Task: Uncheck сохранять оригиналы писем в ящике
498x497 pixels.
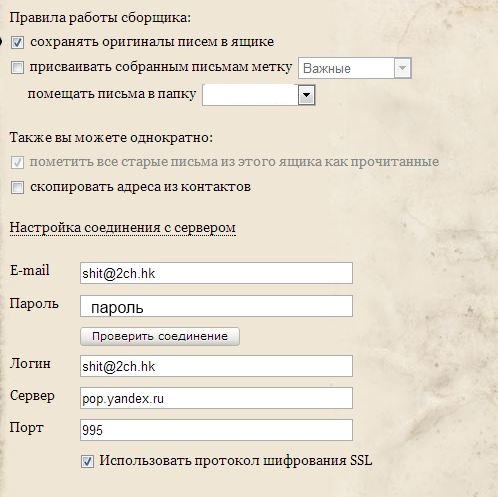Action: [17, 42]
